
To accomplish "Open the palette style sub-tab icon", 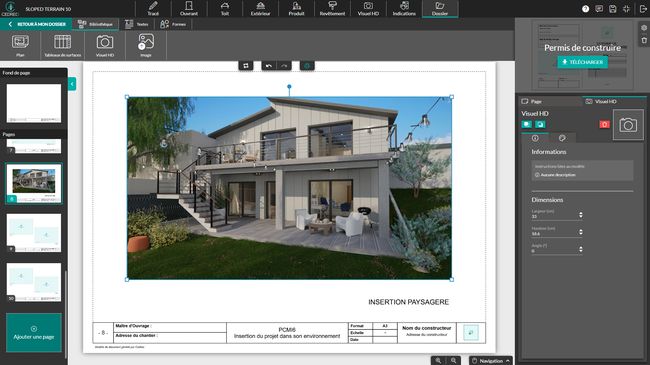I will click(562, 138).
